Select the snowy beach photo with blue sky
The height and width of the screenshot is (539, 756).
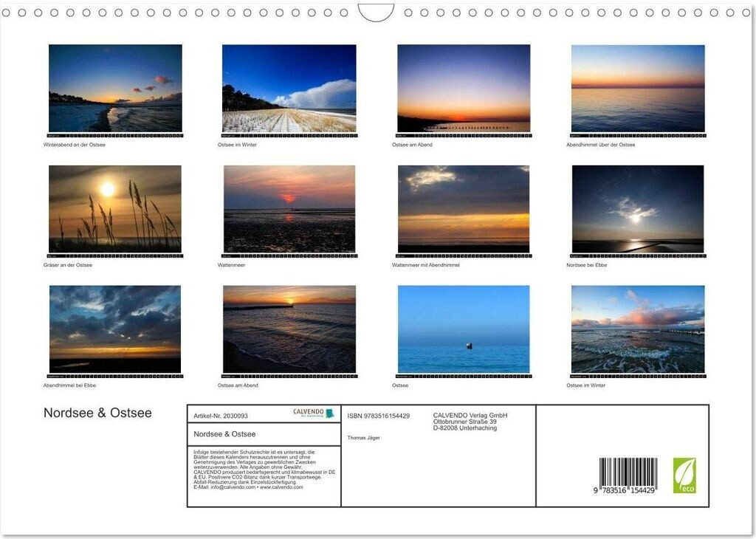pos(289,88)
